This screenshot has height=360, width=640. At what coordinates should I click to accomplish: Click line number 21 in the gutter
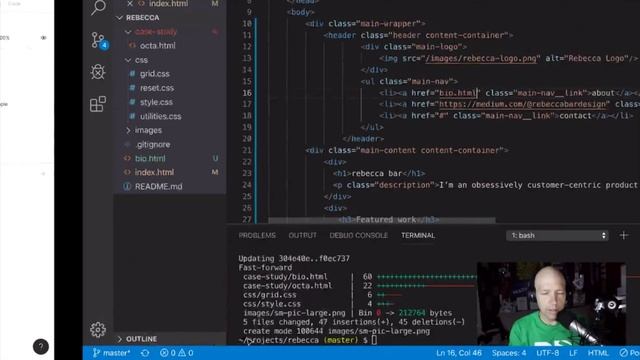[x=247, y=150]
